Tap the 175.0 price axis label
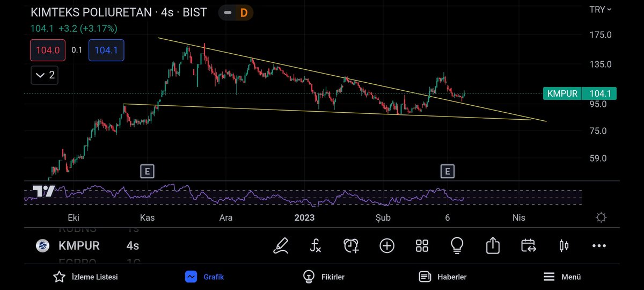This screenshot has width=644, height=290. (x=600, y=35)
